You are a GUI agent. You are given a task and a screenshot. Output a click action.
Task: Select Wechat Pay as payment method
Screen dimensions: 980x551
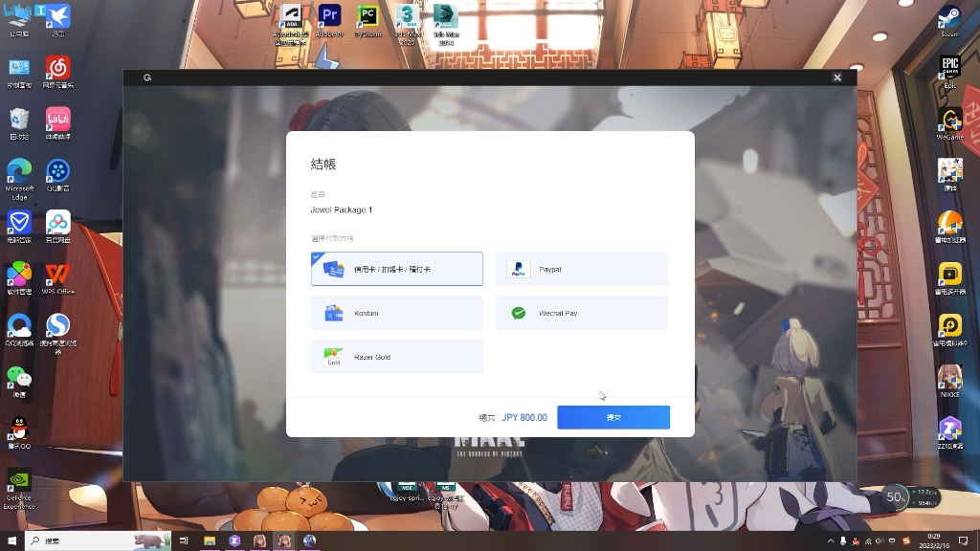pyautogui.click(x=581, y=312)
